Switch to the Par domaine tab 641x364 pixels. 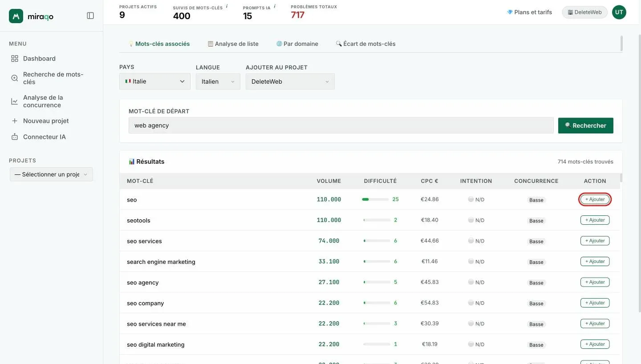[297, 44]
